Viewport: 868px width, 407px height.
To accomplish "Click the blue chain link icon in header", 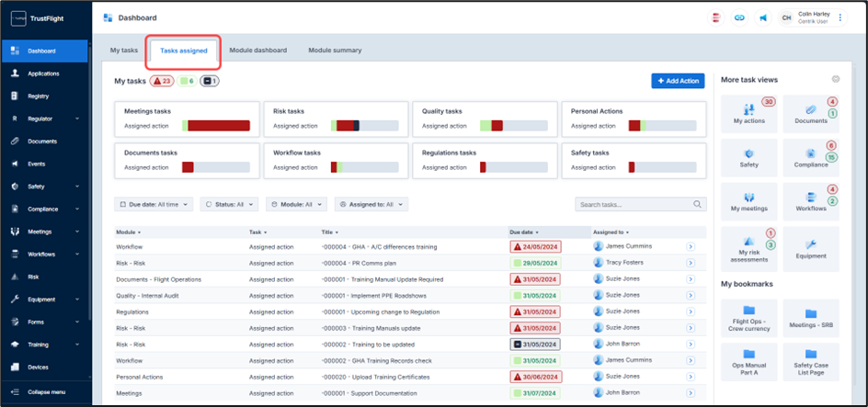I will tap(739, 17).
